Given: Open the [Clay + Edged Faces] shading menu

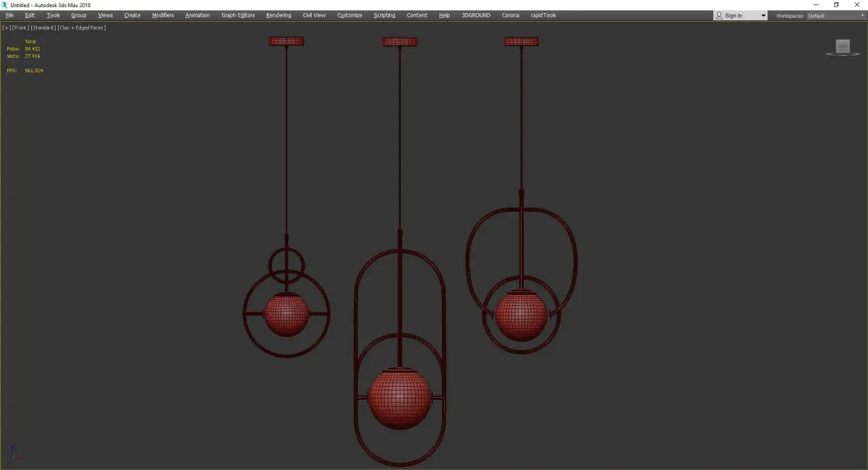Looking at the screenshot, I should click(81, 27).
